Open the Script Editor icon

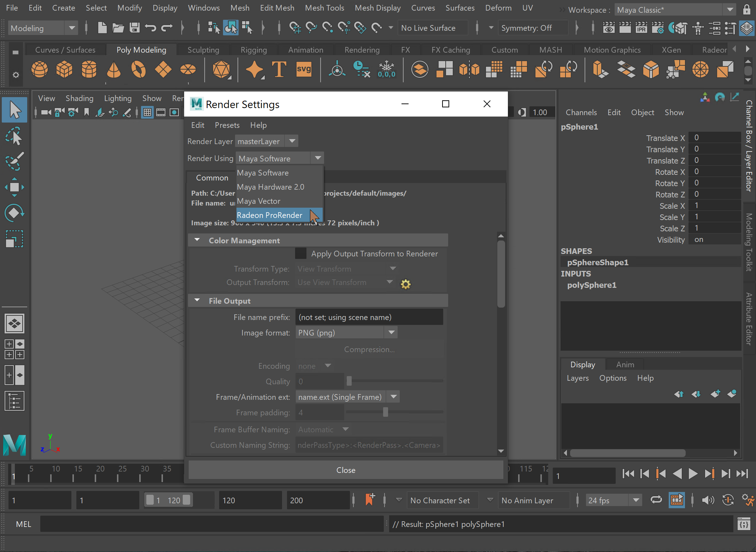[744, 524]
